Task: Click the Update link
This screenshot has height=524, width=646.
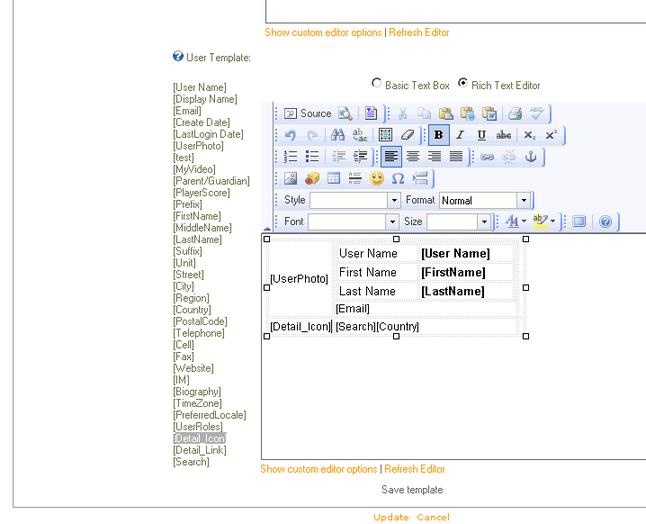Action: (x=391, y=517)
